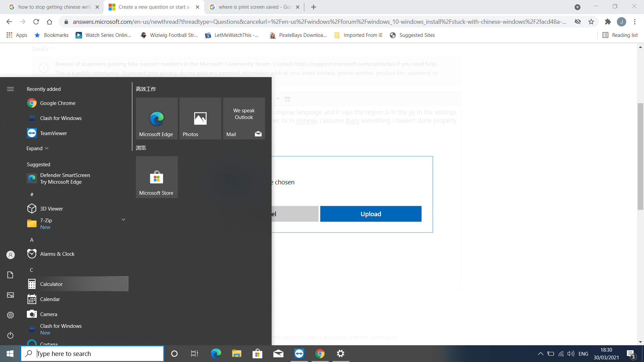Open user account icon in Start sidebar

pos(10,255)
